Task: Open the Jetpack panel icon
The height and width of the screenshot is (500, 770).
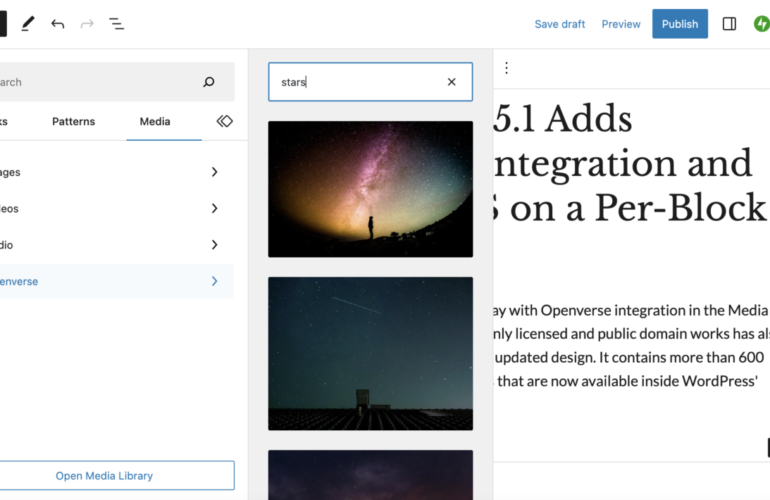Action: tap(761, 24)
